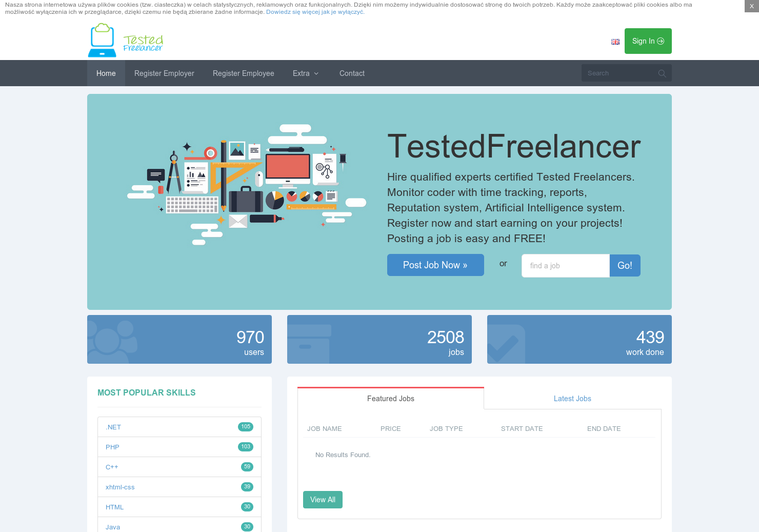The width and height of the screenshot is (759, 532).
Task: Select the PHP skill link
Action: [x=112, y=447]
